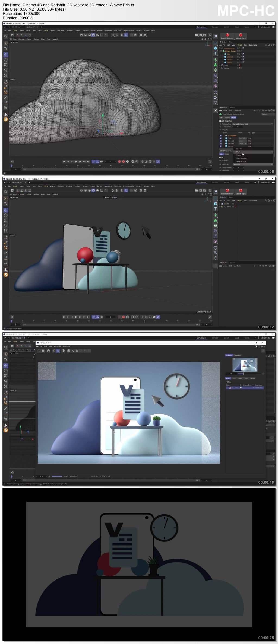
Task: Select 'Mean' in the open filter dropdown list
Action: [238, 152]
